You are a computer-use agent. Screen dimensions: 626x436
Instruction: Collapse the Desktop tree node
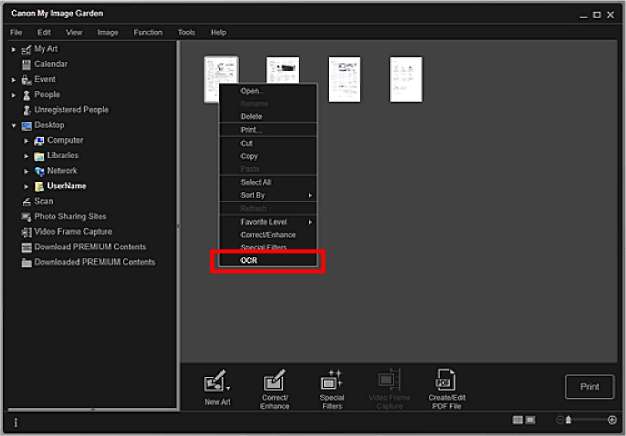(x=14, y=125)
